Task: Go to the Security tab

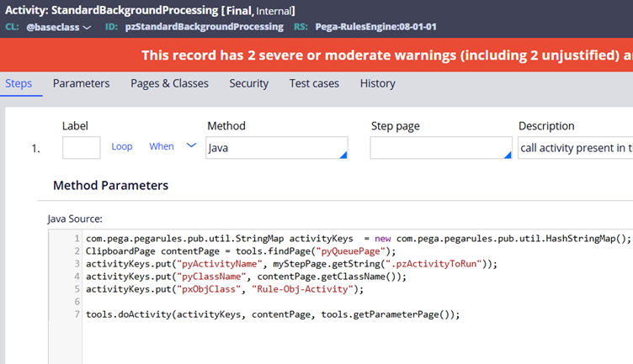Action: pyautogui.click(x=248, y=83)
